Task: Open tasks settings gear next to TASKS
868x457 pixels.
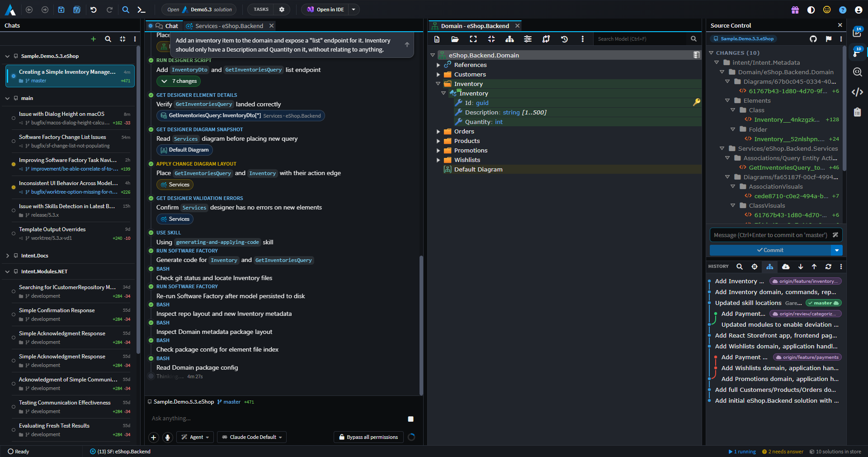Action: [282, 10]
